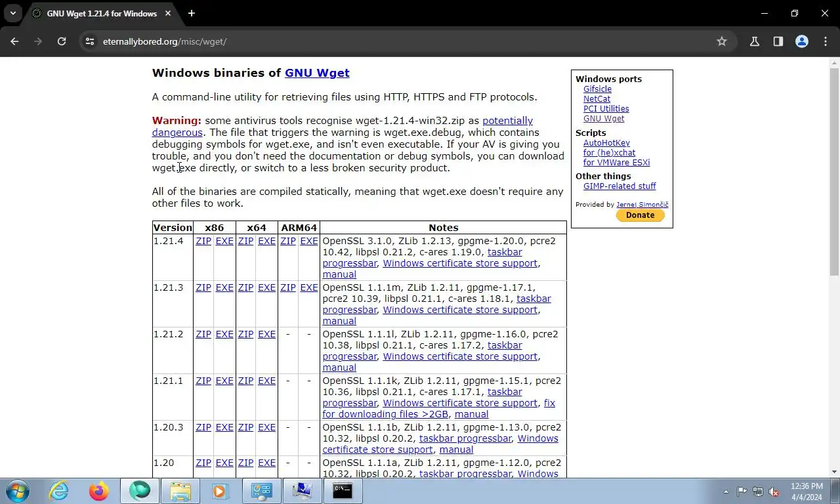
Task: Click the scrollbar down arrow
Action: [x=834, y=472]
